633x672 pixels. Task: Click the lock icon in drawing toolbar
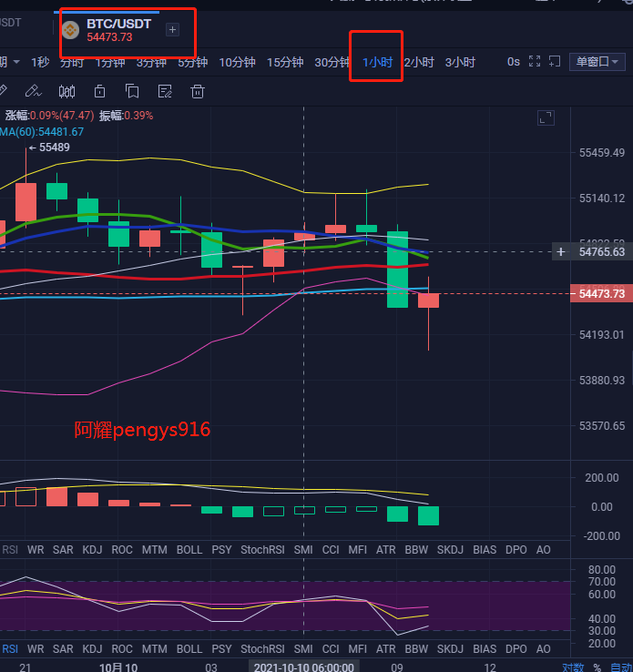pos(99,91)
